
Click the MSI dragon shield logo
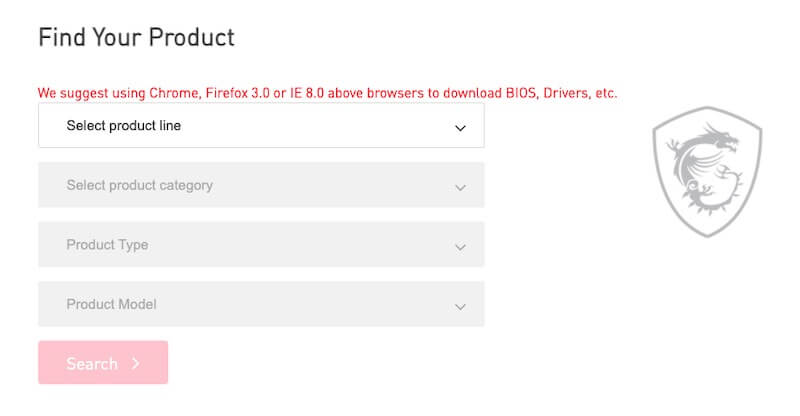706,171
